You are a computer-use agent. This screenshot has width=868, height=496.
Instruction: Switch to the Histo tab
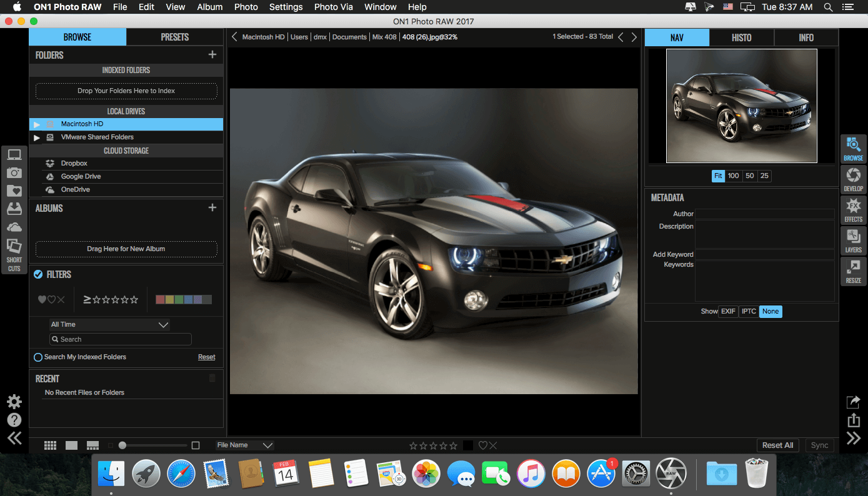click(x=742, y=37)
